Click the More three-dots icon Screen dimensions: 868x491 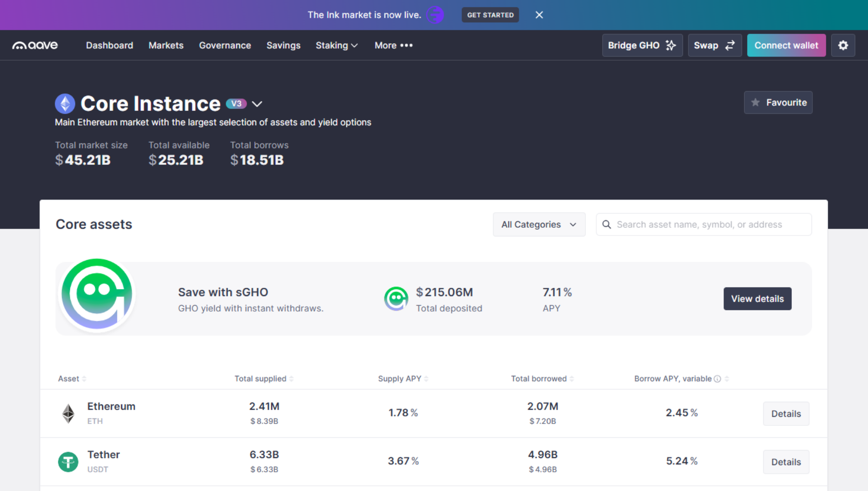point(406,46)
